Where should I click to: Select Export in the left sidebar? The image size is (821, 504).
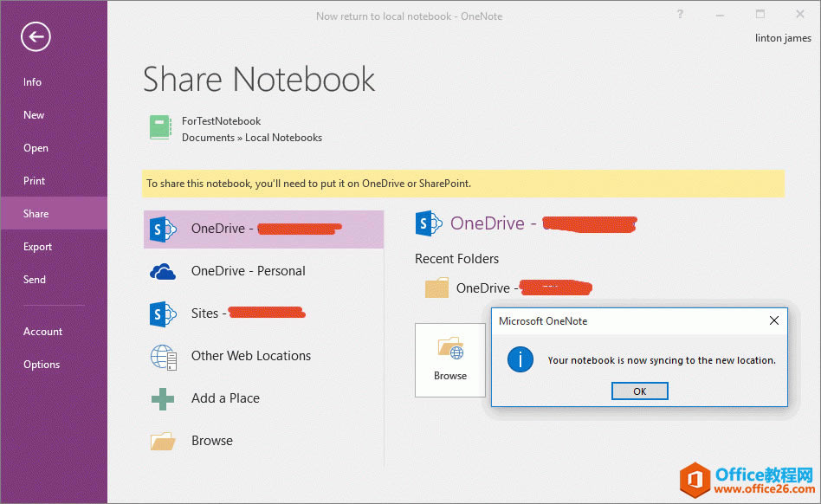pos(38,247)
